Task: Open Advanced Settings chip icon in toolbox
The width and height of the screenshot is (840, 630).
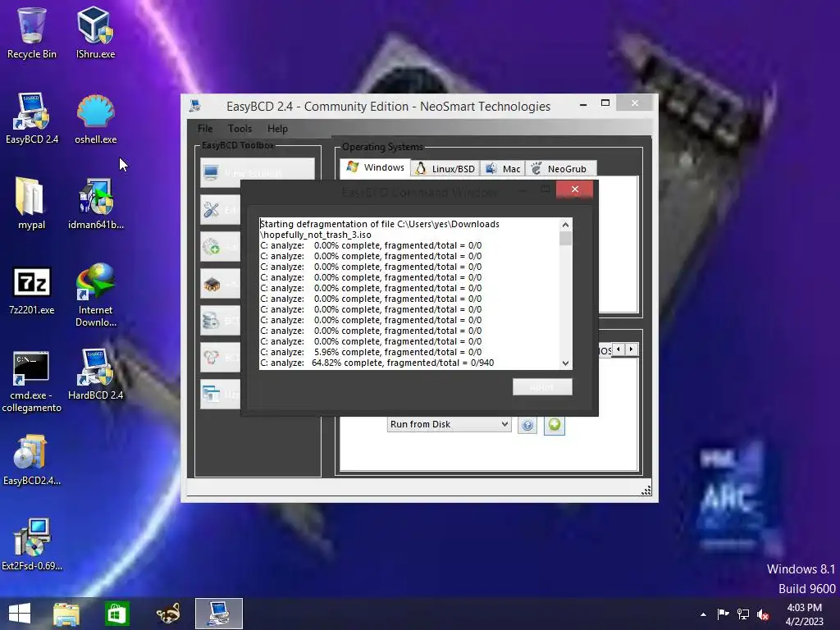Action: tap(220, 283)
